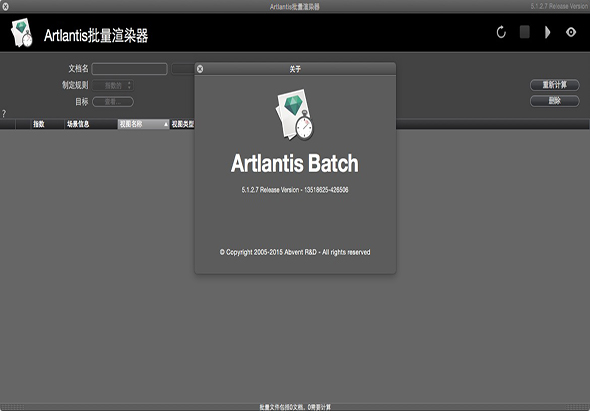Click the Artlantis Batch heading in dialog

pos(295,163)
